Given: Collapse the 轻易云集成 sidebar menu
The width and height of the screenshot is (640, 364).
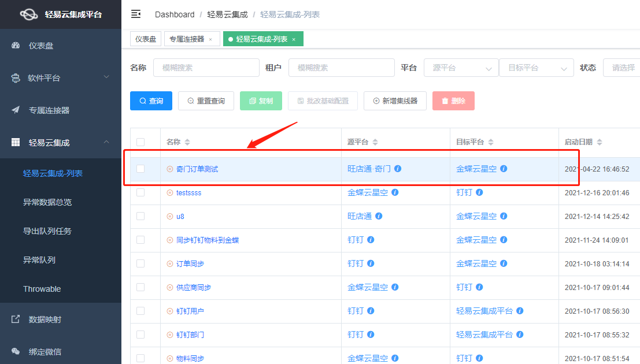Looking at the screenshot, I should pos(60,142).
